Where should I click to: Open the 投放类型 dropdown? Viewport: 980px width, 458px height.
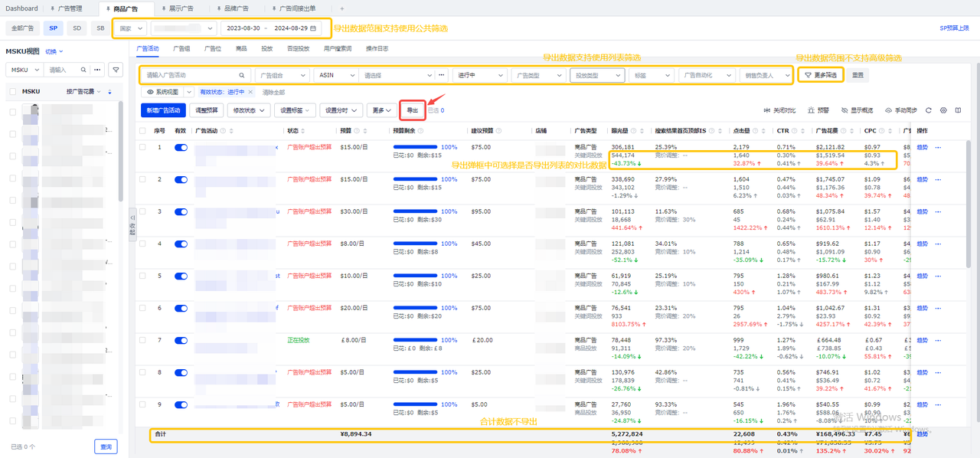(596, 75)
